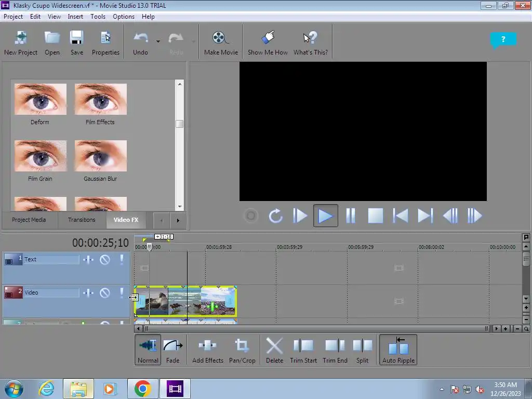532x399 pixels.
Task: Click Add Effects
Action: [208, 350]
